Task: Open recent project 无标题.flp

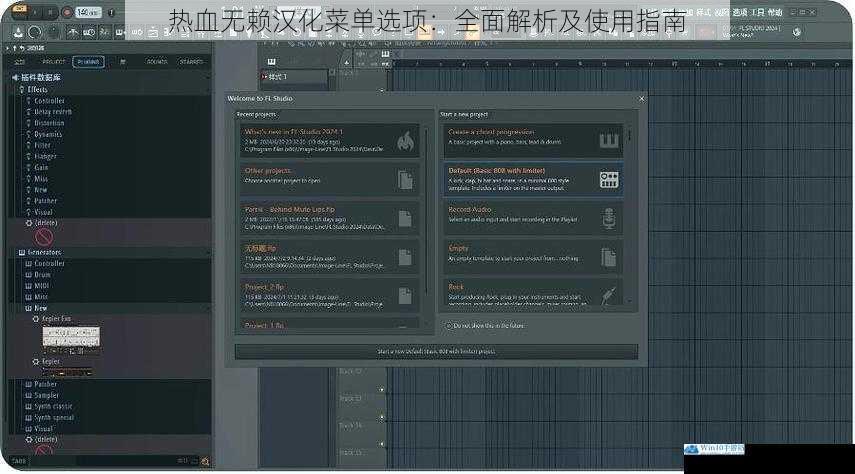Action: [x=329, y=257]
